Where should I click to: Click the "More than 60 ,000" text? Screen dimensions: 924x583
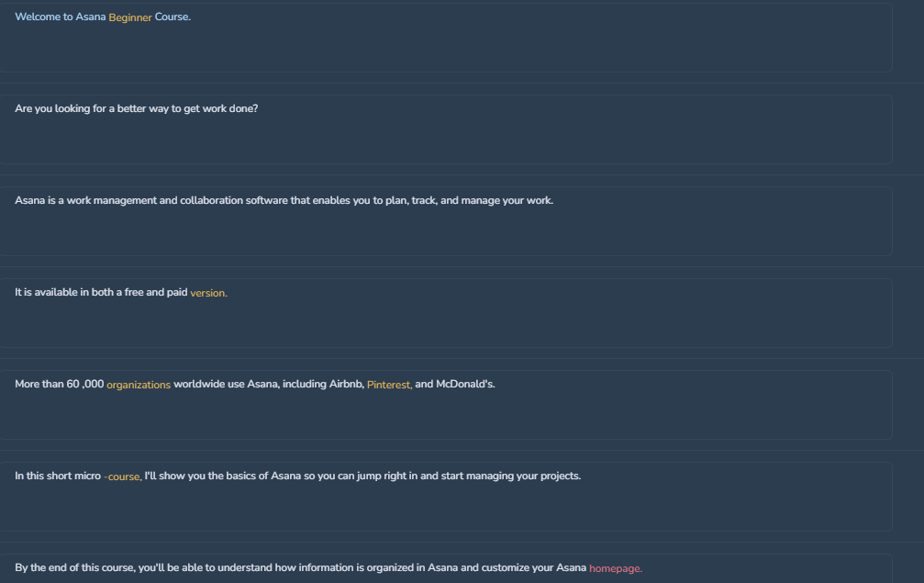pos(59,385)
